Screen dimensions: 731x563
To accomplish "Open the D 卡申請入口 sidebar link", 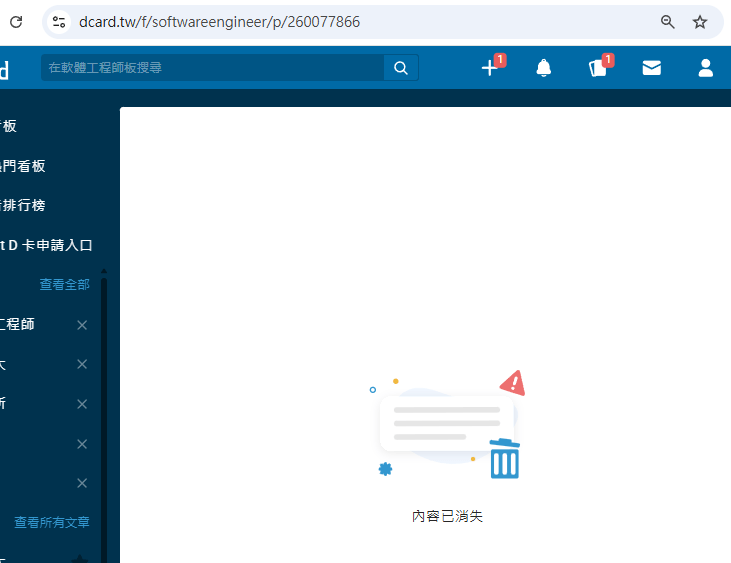I will point(46,245).
